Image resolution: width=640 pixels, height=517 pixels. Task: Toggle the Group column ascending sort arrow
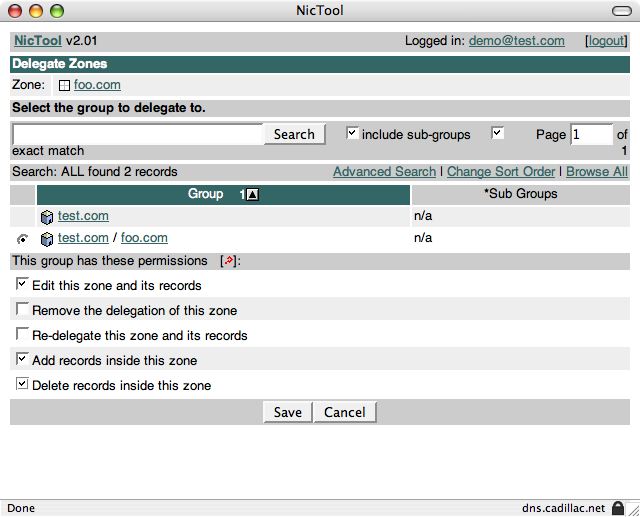coord(252,194)
